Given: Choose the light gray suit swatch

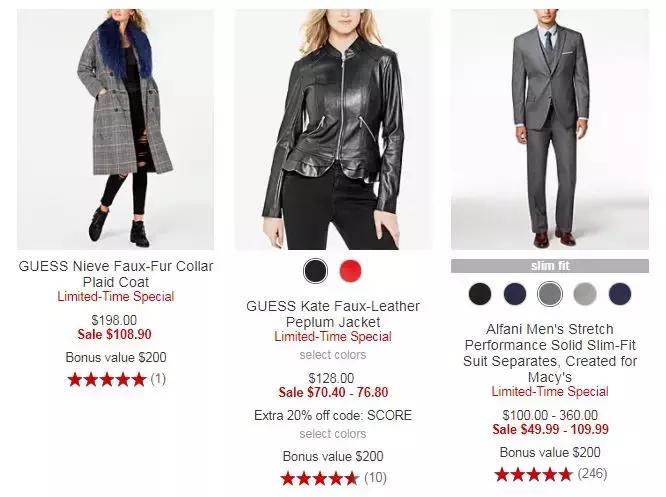Looking at the screenshot, I should 585,294.
